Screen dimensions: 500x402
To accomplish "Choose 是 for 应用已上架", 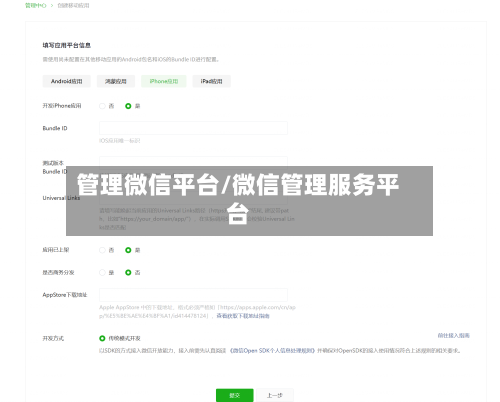I will (128, 250).
